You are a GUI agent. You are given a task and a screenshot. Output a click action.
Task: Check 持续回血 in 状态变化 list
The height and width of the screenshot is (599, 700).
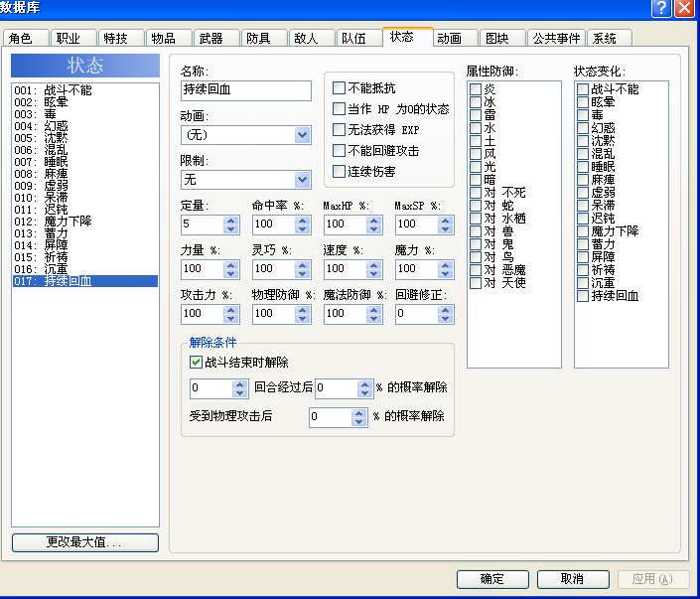[x=583, y=296]
